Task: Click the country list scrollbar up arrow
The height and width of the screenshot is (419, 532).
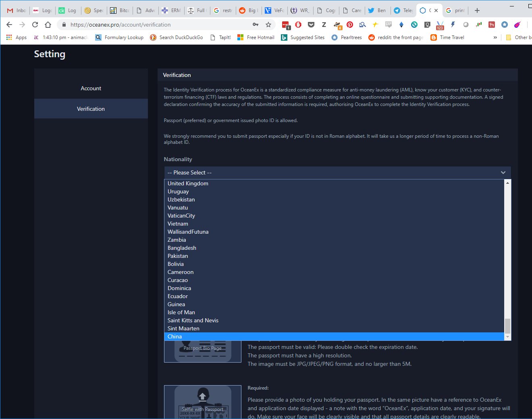Action: (507, 183)
